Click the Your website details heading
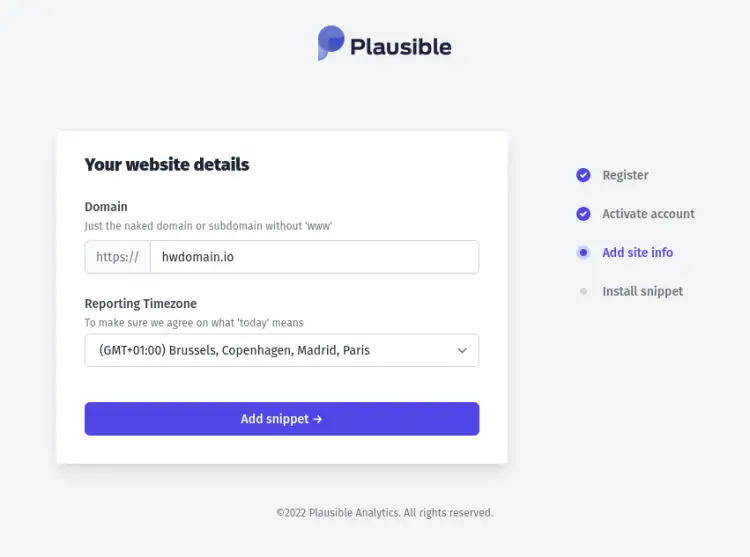 tap(167, 165)
